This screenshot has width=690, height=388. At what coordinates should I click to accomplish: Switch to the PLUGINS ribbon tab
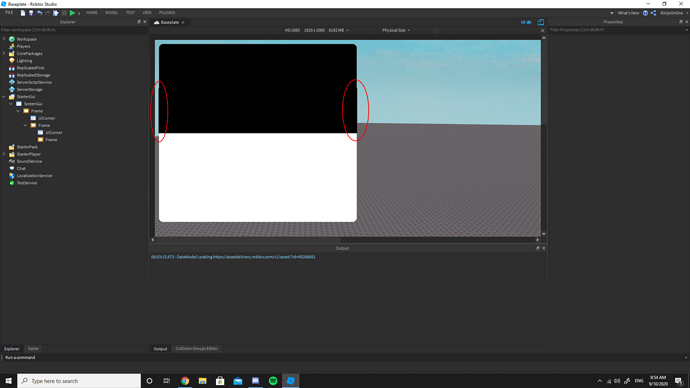point(167,13)
